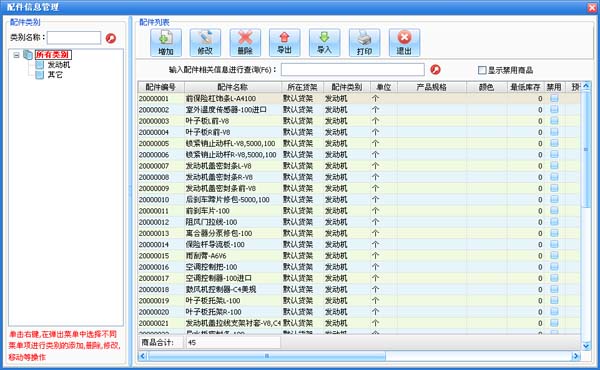Enable the 显示禁用商品 checkbox

482,70
